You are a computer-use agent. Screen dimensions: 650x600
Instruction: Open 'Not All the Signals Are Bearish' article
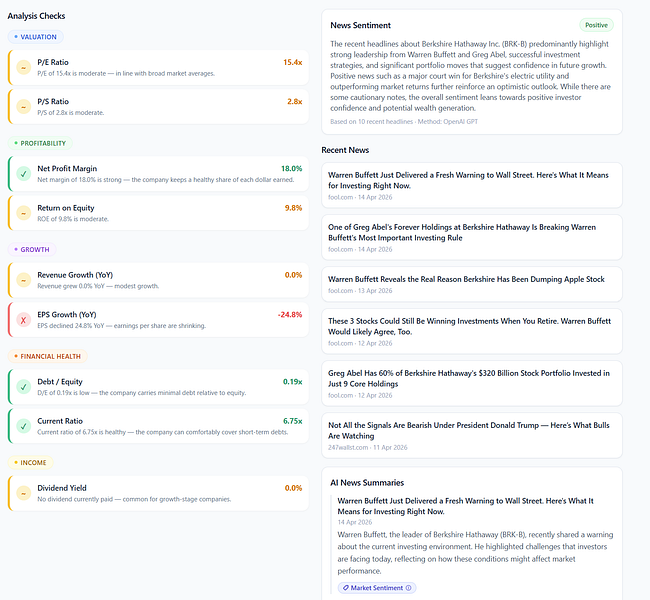(472, 435)
